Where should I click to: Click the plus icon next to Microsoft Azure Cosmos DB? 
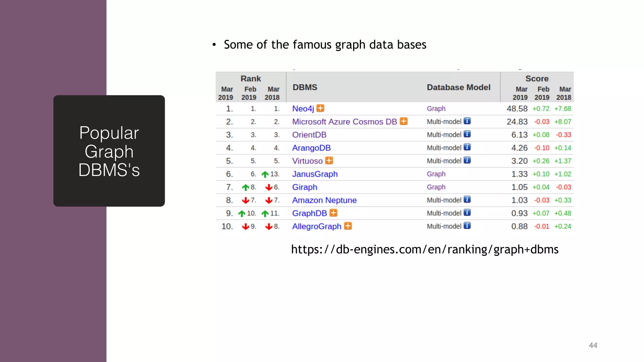[403, 121]
